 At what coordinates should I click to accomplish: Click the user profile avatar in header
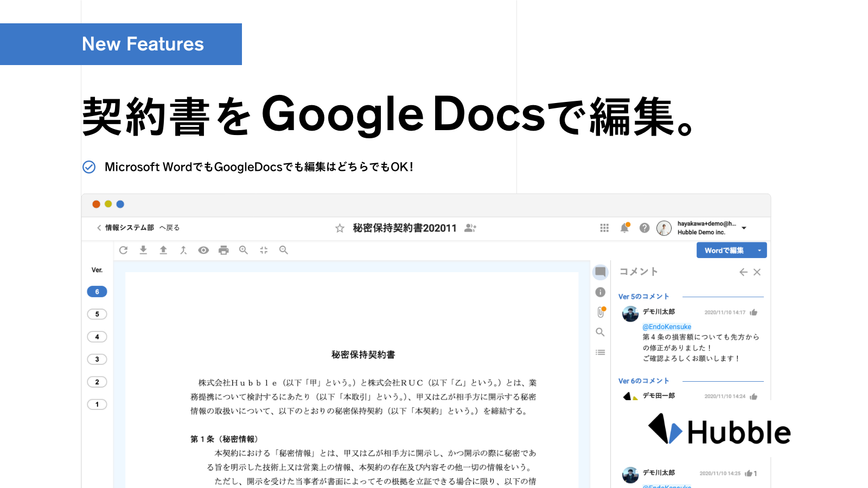664,228
